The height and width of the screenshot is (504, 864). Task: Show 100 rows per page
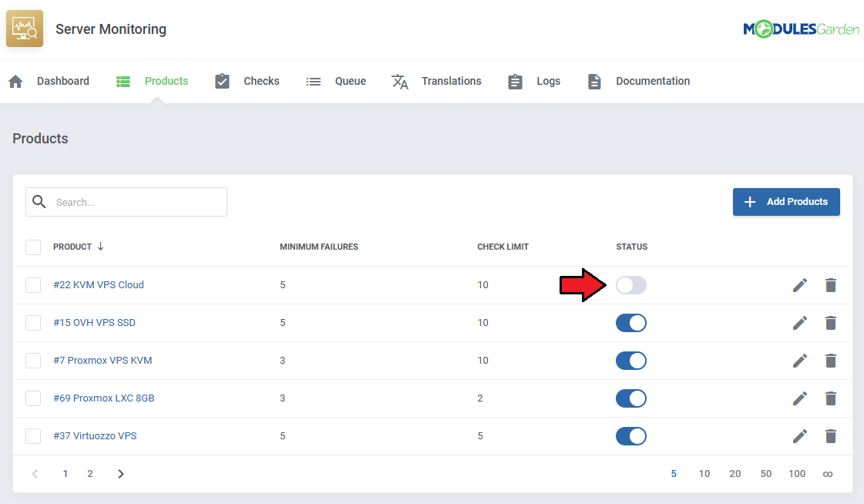(x=797, y=474)
